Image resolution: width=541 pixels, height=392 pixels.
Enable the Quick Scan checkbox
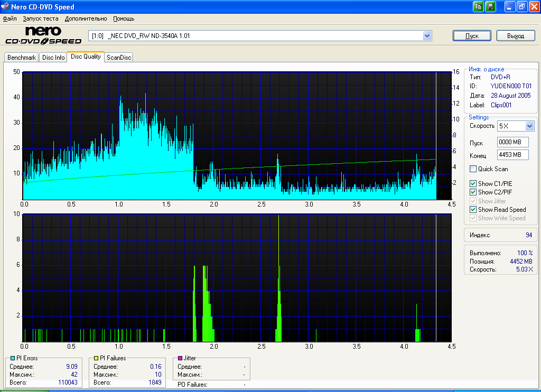(x=473, y=169)
